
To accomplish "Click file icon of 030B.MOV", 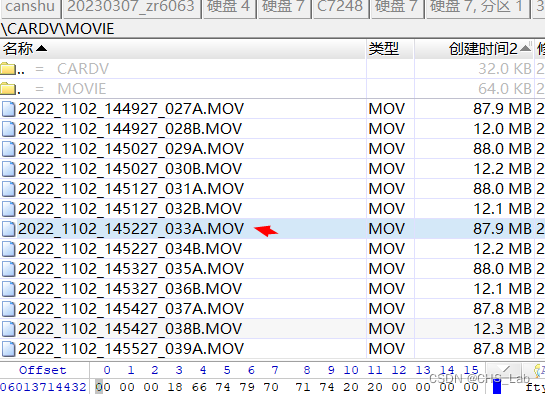I will tap(8, 169).
